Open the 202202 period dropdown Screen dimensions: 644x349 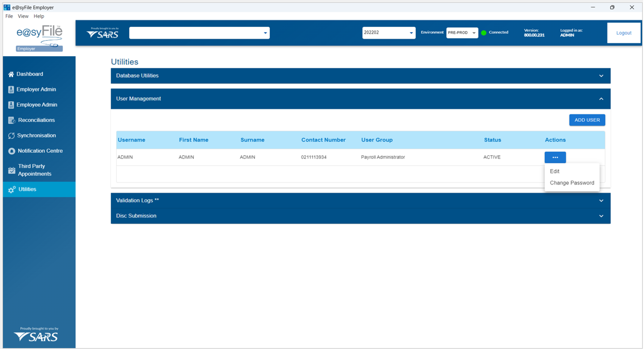click(x=389, y=33)
